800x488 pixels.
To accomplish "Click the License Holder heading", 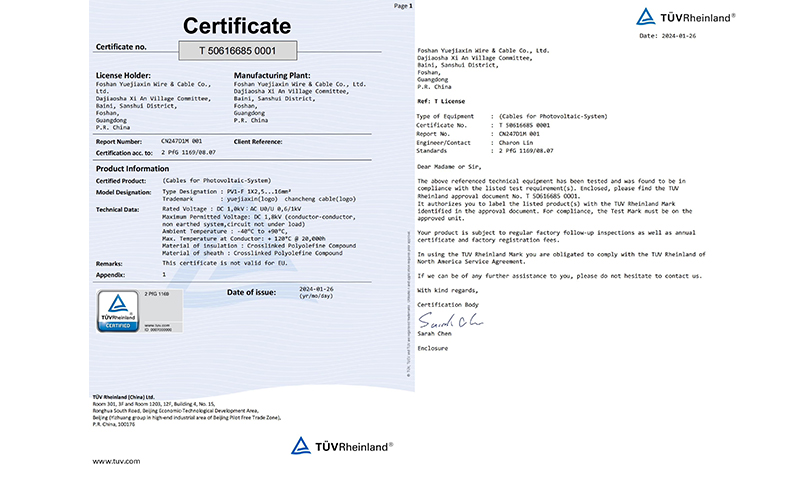I will (122, 75).
